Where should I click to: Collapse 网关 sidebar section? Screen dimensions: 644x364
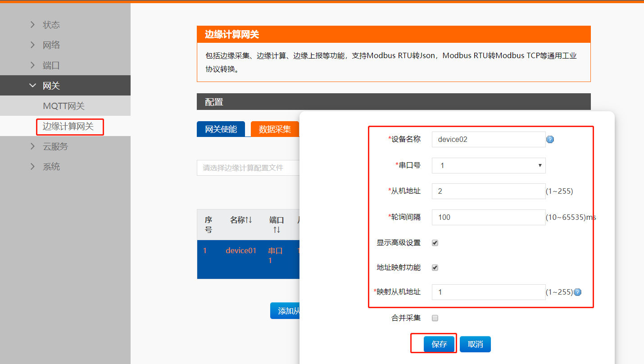point(51,86)
